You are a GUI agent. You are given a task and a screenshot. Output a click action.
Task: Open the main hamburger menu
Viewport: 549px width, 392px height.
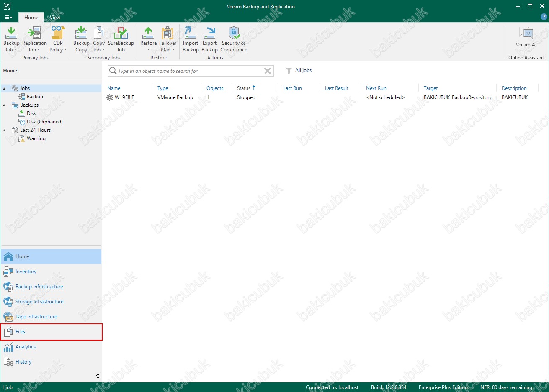coord(8,18)
